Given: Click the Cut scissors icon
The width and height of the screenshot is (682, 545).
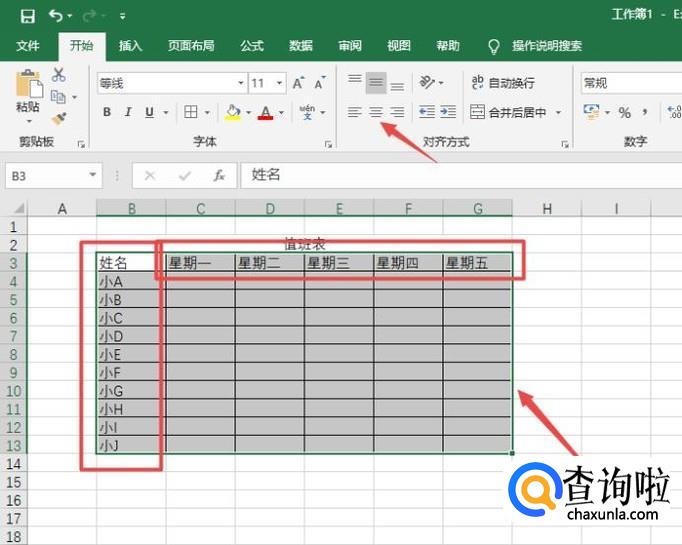Looking at the screenshot, I should [x=58, y=75].
